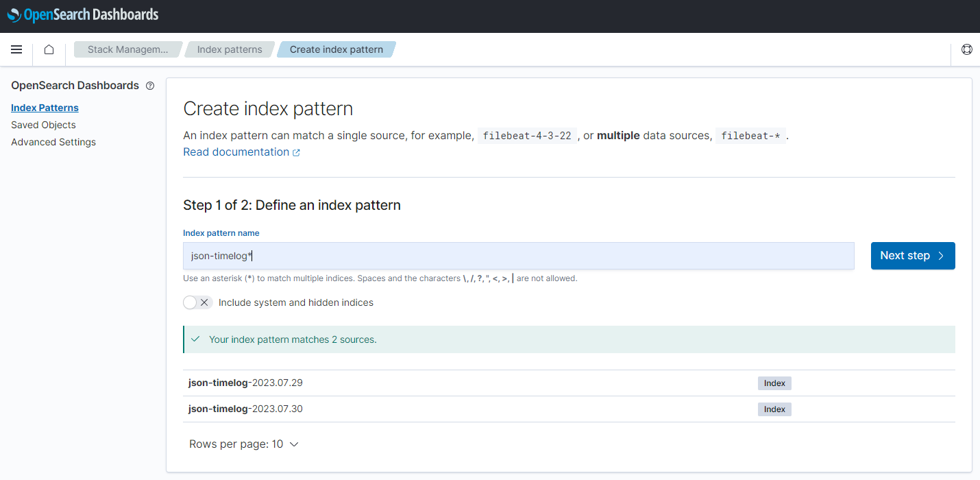Click the Create index pattern page title

click(x=268, y=109)
